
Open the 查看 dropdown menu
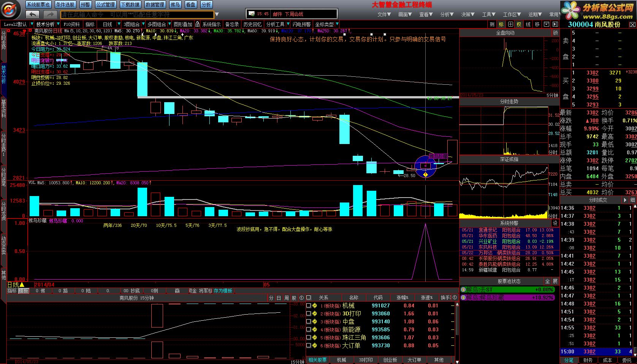[x=426, y=14]
